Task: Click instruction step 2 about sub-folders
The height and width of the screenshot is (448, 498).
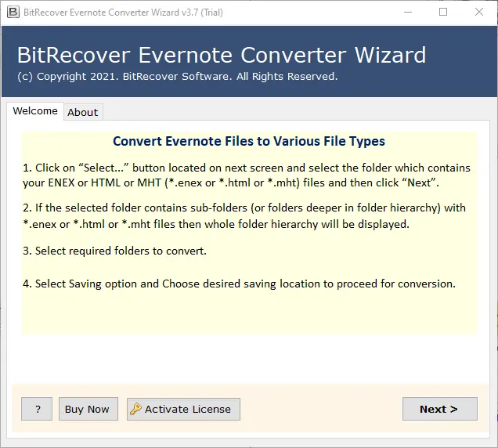Action: (x=244, y=216)
